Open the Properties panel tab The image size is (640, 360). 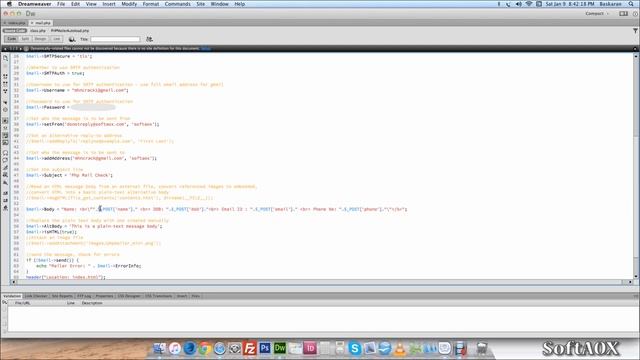coord(104,296)
